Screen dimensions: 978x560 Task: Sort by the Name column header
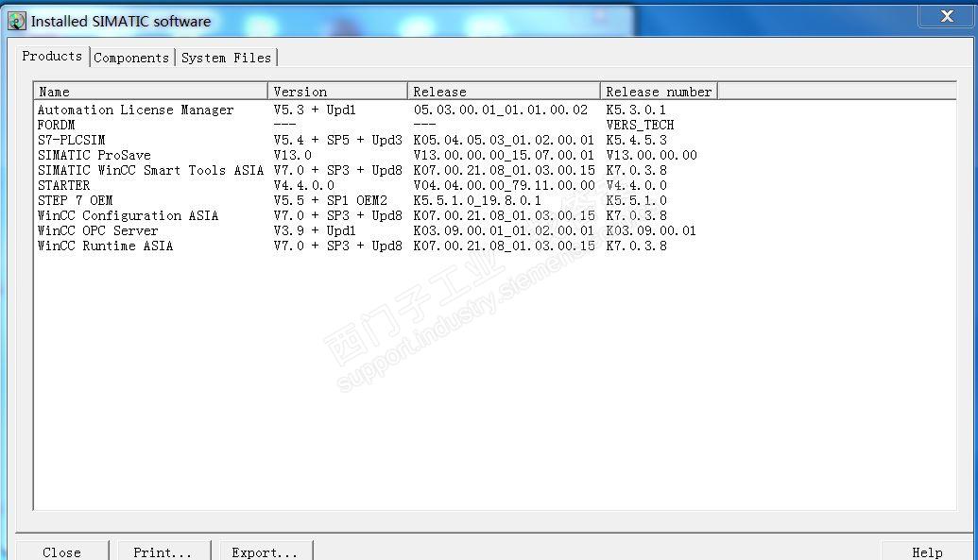(x=150, y=91)
